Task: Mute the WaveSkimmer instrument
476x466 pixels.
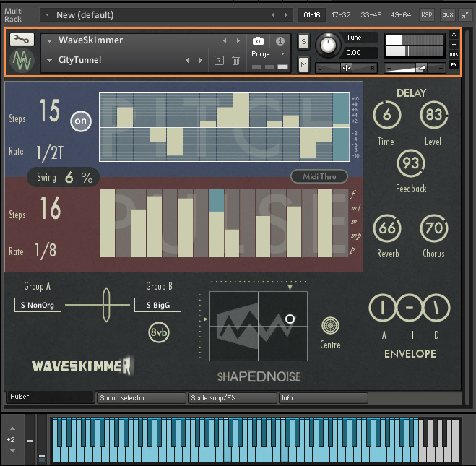Action: pyautogui.click(x=303, y=66)
